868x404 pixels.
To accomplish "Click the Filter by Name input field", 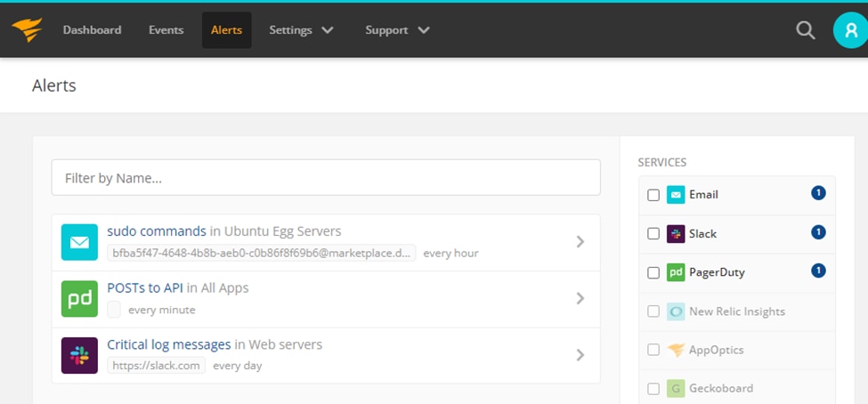I will [326, 178].
